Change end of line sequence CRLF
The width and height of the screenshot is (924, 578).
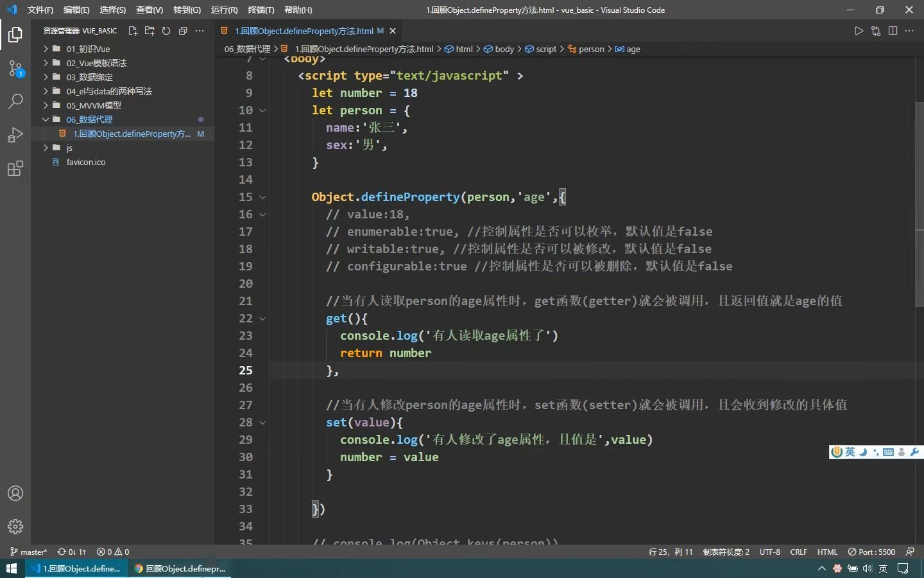[x=799, y=552]
